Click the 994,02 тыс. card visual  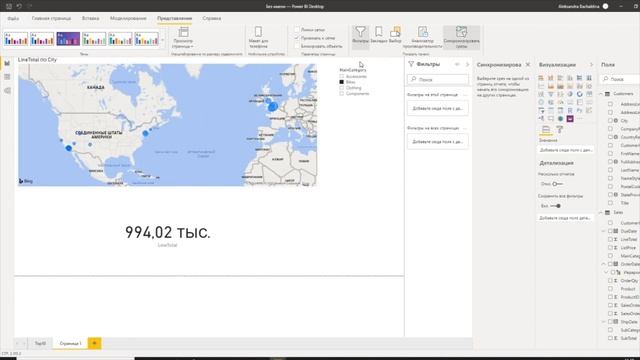[168, 236]
